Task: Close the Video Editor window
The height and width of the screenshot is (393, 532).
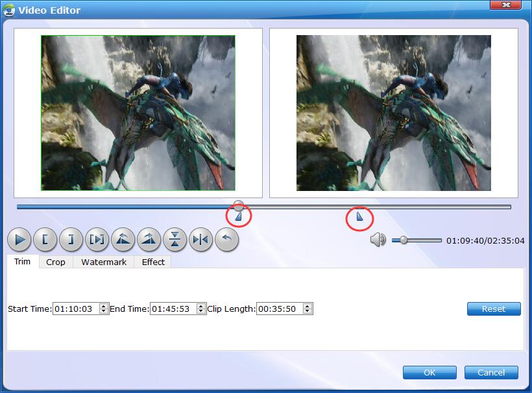Action: point(506,5)
